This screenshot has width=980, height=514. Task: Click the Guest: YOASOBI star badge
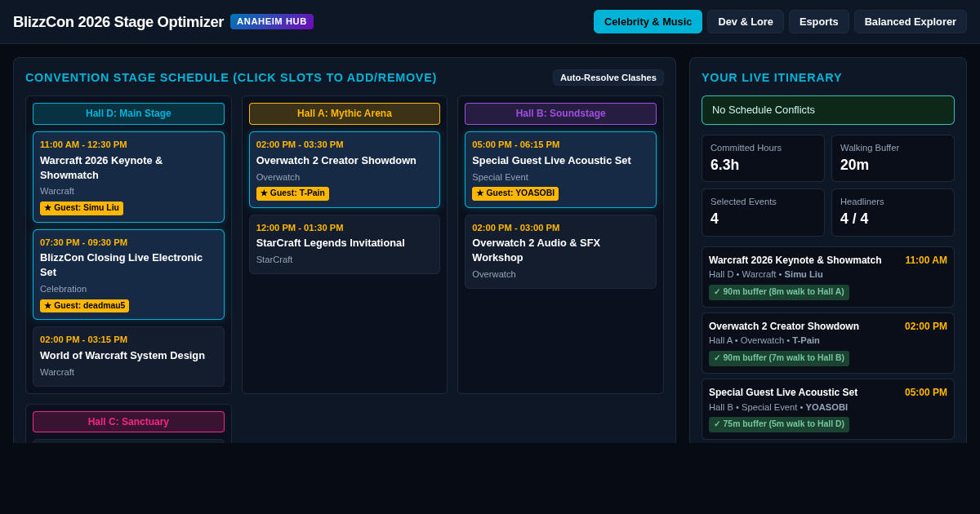click(515, 193)
